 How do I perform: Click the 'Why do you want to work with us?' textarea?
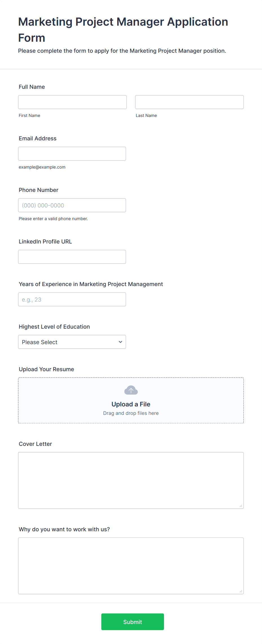click(131, 566)
